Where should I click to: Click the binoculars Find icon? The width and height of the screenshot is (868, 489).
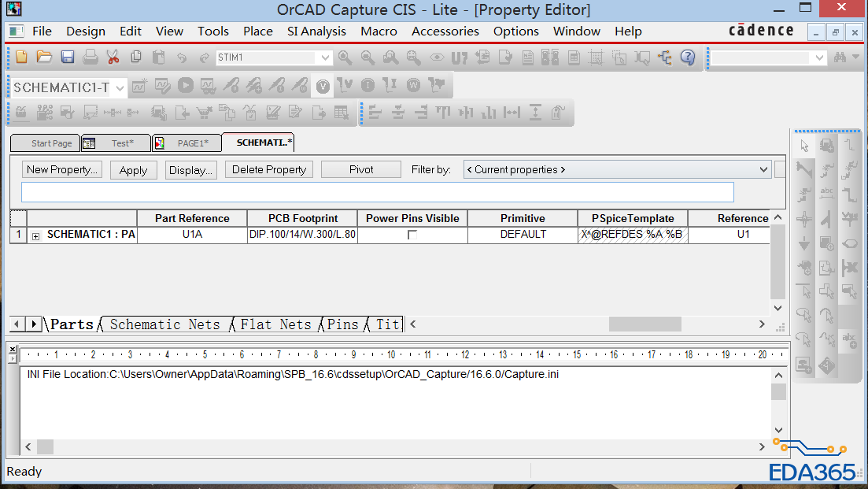coord(840,57)
